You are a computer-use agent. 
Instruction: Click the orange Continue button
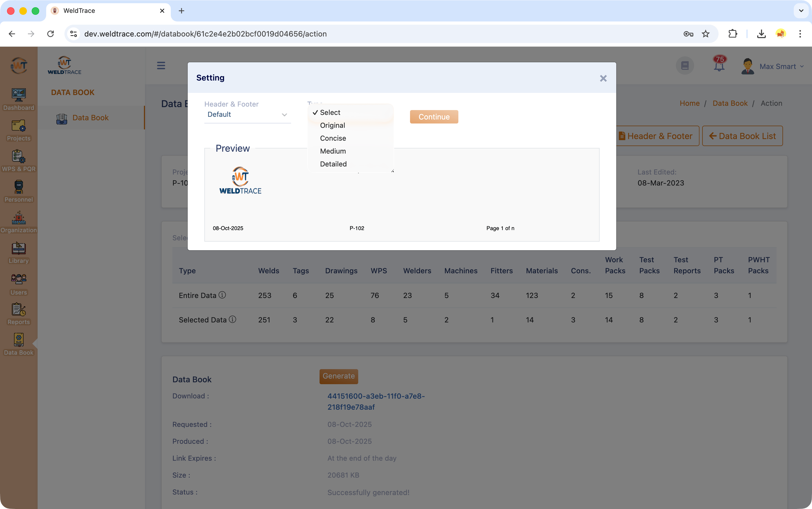[434, 117]
